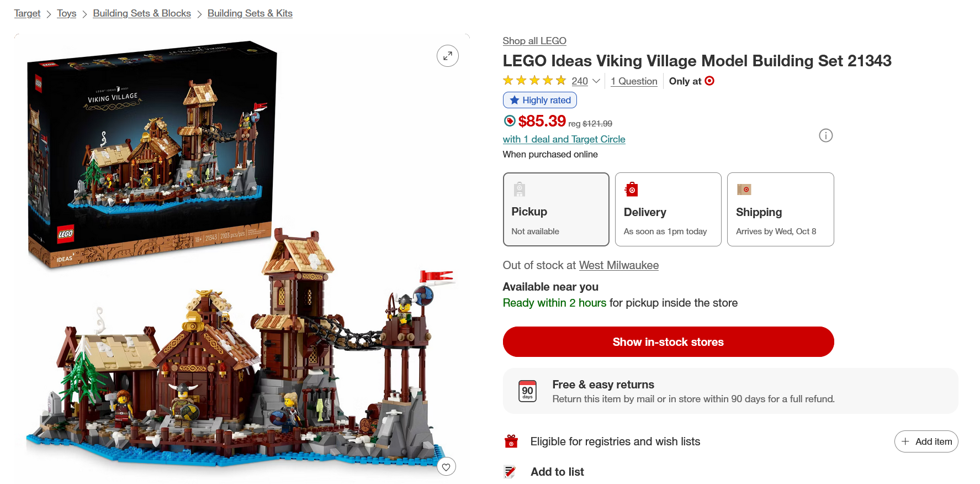Select the Pickup fulfillment option
The image size is (980, 484).
[556, 209]
